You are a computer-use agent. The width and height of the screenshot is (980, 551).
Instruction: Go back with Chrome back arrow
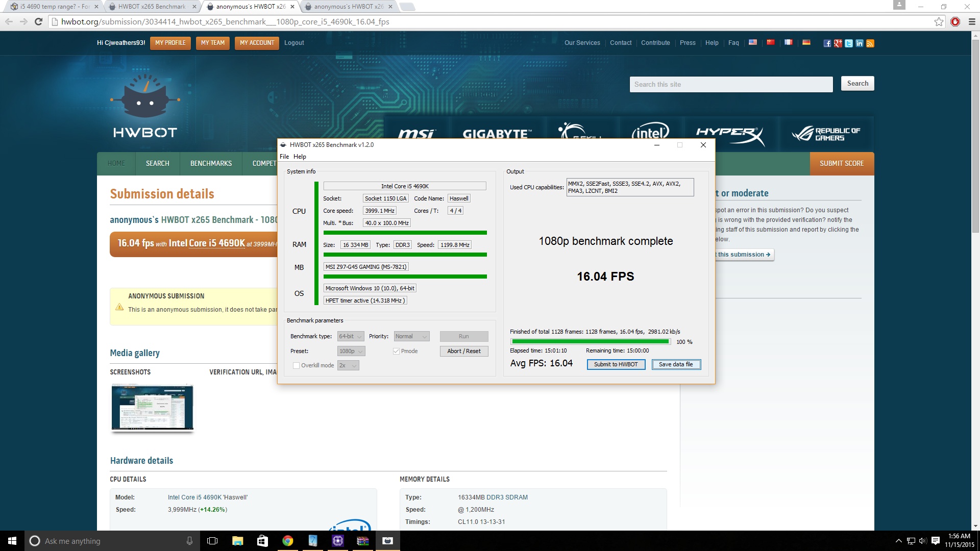(9, 21)
